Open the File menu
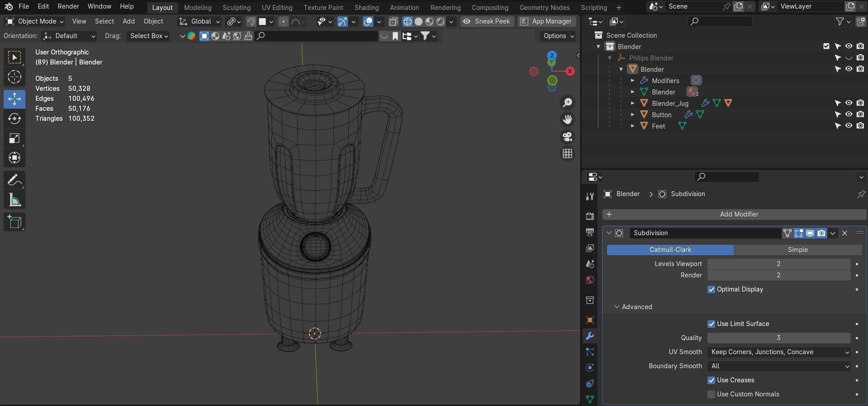Image resolution: width=868 pixels, height=406 pixels. [x=24, y=6]
